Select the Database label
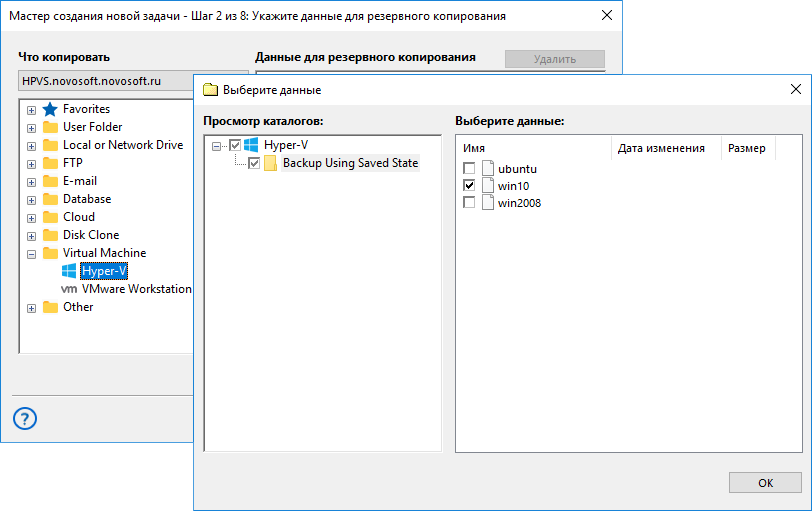Viewport: 812px width, 511px height. tap(87, 199)
